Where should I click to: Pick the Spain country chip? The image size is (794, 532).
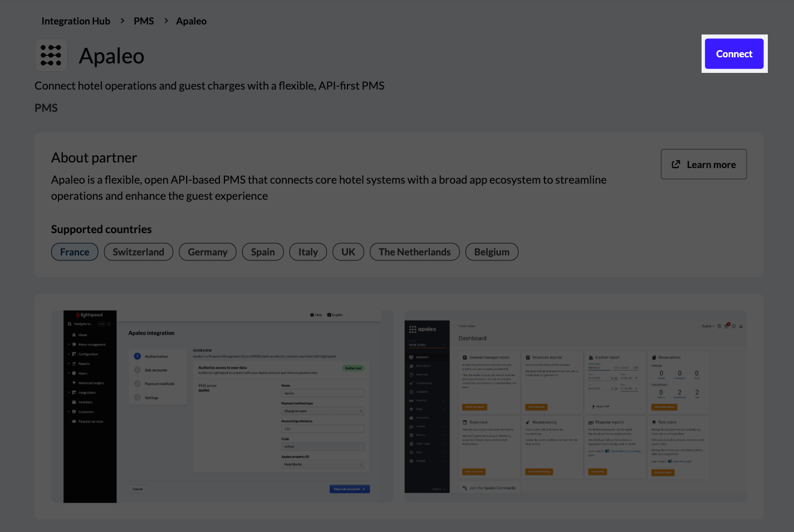(263, 252)
